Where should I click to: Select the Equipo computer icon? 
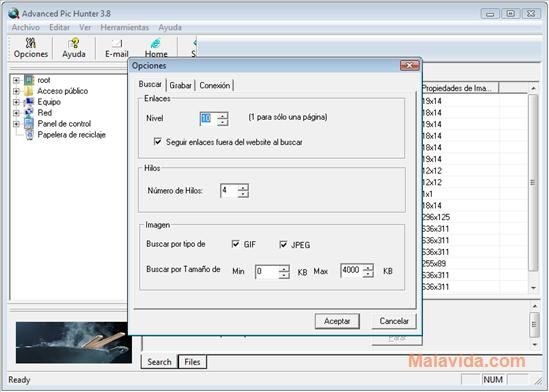[x=29, y=102]
